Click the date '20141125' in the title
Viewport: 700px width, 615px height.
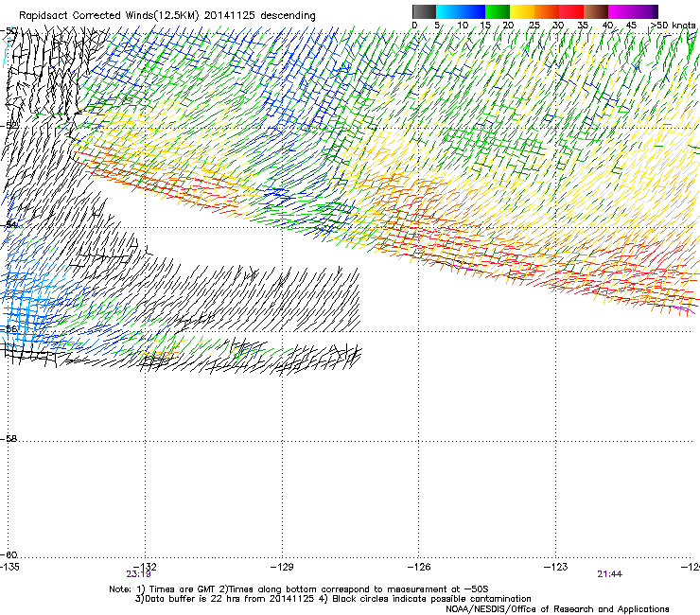pyautogui.click(x=230, y=16)
